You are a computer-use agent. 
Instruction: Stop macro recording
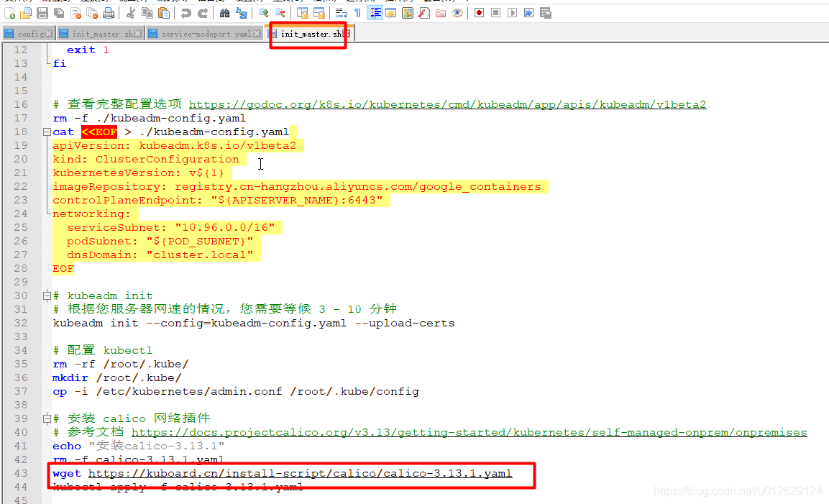[495, 13]
